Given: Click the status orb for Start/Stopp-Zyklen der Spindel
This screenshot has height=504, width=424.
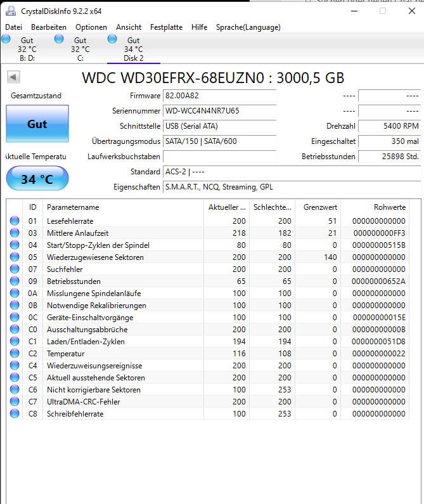Looking at the screenshot, I should pos(15,245).
